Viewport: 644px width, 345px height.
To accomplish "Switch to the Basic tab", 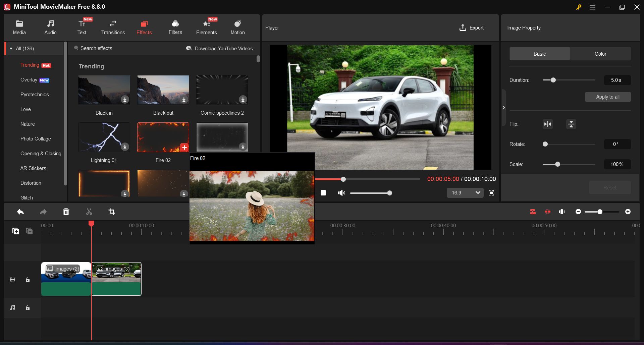I will coord(540,54).
